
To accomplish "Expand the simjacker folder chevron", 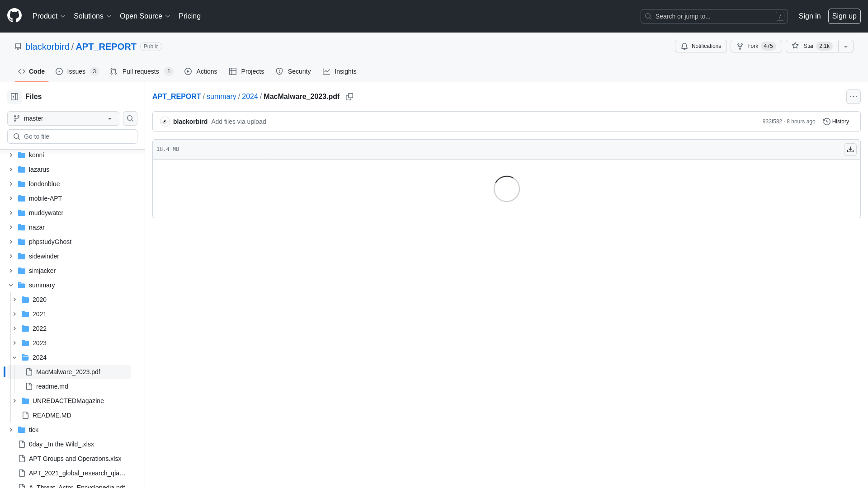I will (x=11, y=271).
